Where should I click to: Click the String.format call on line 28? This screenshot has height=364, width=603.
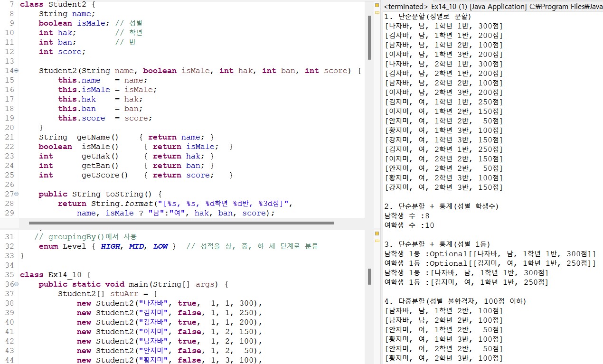click(175, 204)
